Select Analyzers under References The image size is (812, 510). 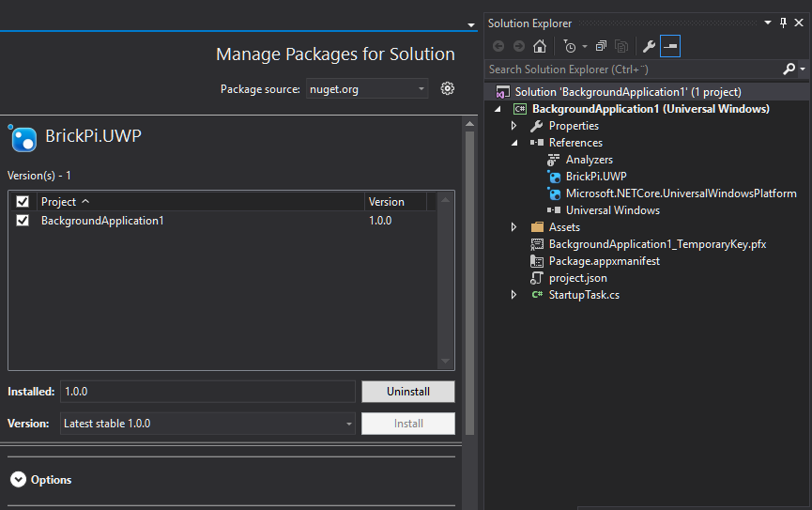click(589, 160)
